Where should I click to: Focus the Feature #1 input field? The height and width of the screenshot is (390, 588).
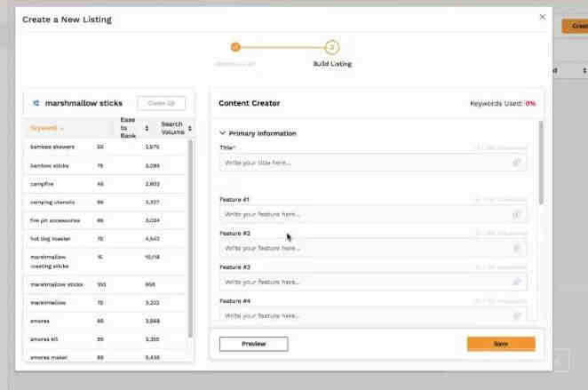(373, 214)
